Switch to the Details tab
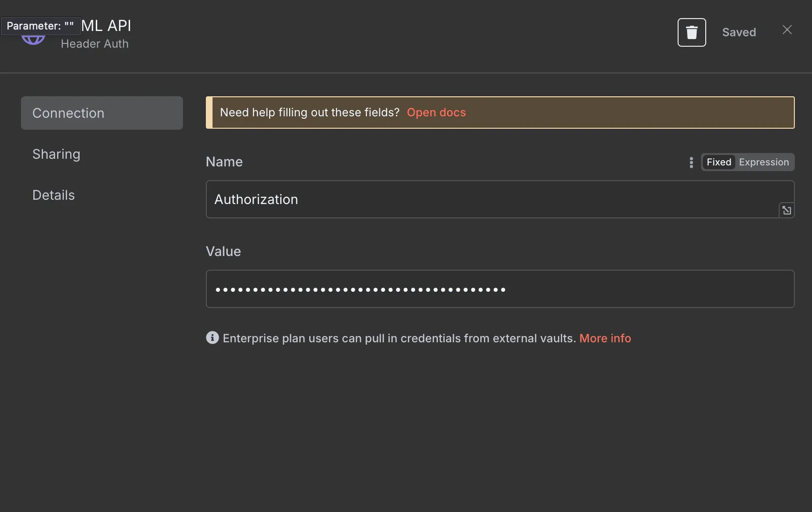The height and width of the screenshot is (512, 812). (53, 195)
